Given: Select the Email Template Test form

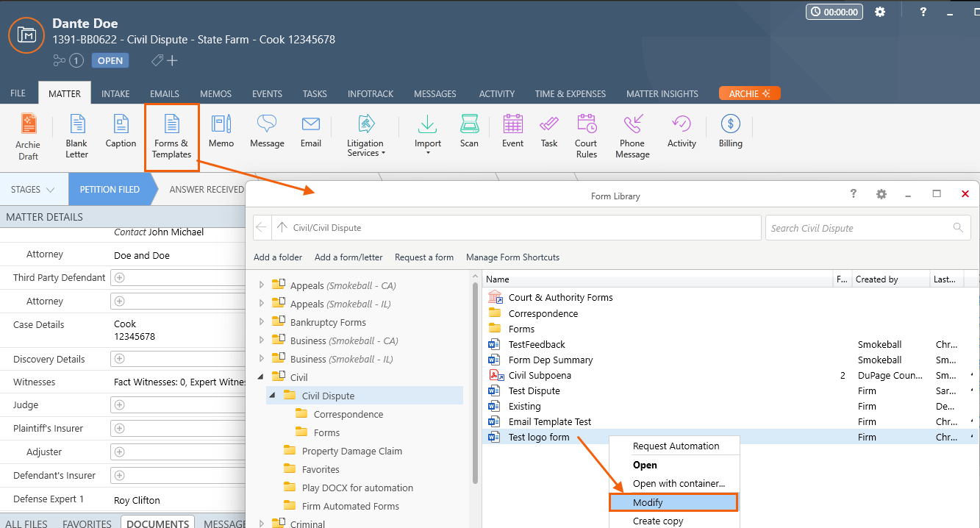Looking at the screenshot, I should (x=731, y=421).
